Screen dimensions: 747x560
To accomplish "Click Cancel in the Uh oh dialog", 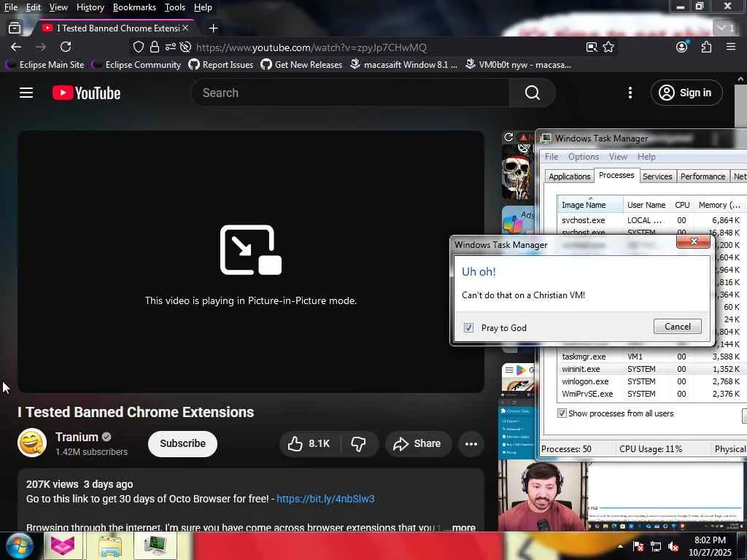I will click(x=678, y=327).
